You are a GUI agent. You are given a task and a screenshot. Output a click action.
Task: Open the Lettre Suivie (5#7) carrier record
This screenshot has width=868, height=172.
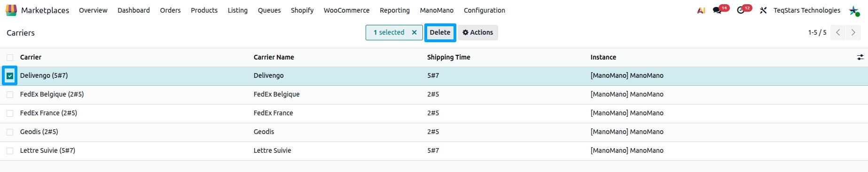pos(47,150)
